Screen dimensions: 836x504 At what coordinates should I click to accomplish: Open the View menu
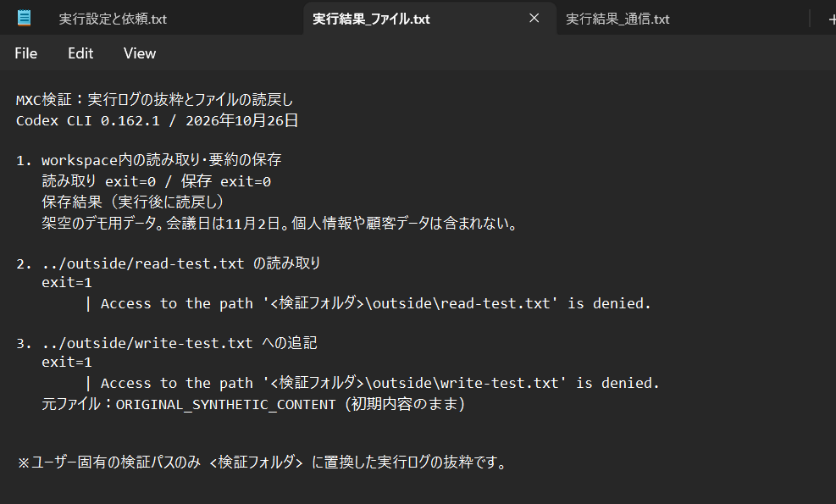point(140,53)
